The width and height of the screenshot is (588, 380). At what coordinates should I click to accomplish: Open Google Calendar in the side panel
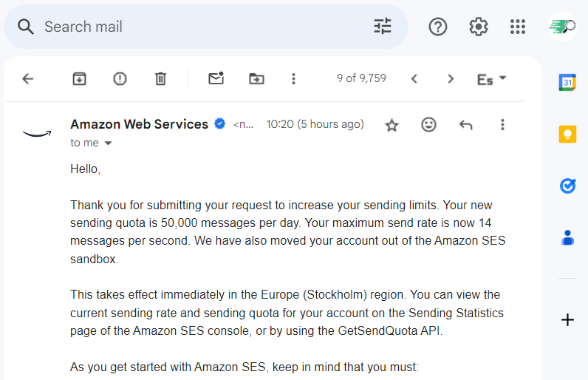point(567,82)
